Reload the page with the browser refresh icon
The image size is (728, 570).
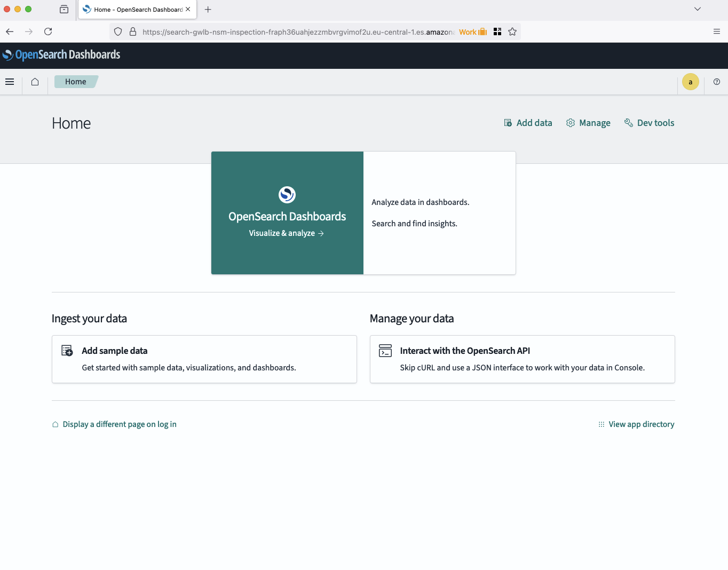(x=48, y=31)
